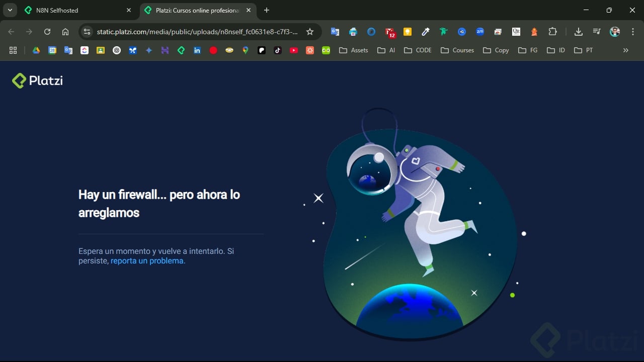The width and height of the screenshot is (644, 362).
Task: Expand the CODE bookmarks folder
Action: (418, 50)
